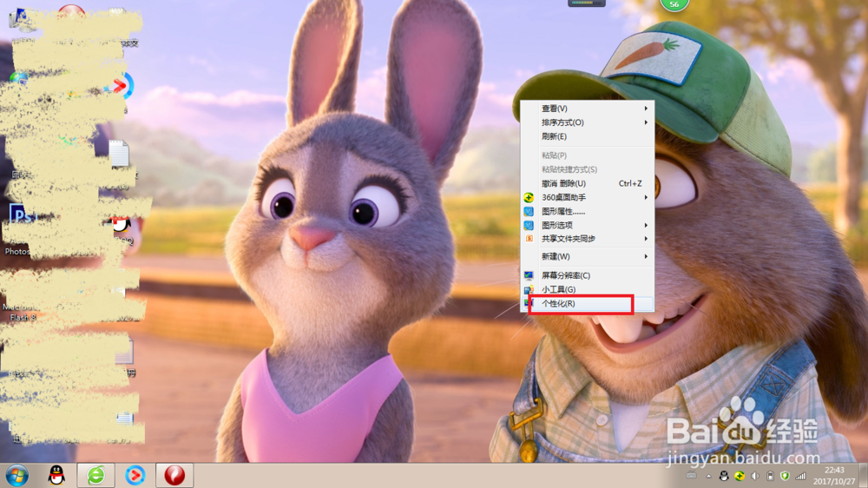Launch the green 360 browser taskbar icon
Image resolution: width=868 pixels, height=488 pixels.
click(95, 475)
